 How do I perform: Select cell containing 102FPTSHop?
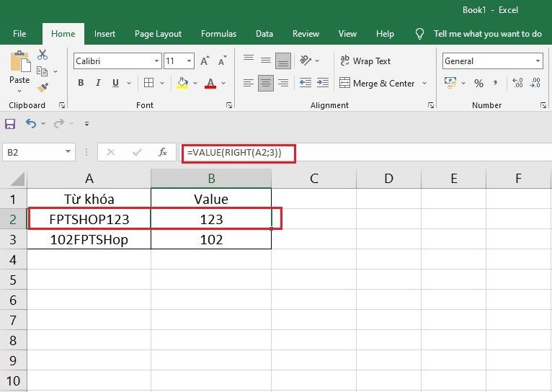pos(89,239)
